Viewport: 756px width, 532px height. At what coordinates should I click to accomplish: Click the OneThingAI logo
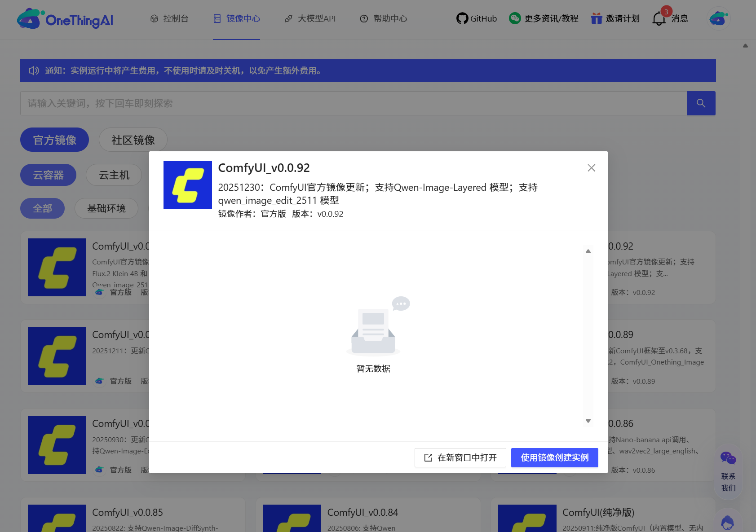click(65, 19)
